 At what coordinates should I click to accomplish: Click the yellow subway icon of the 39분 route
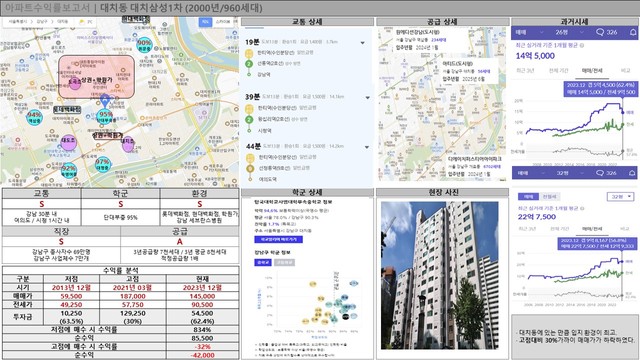[x=249, y=108]
